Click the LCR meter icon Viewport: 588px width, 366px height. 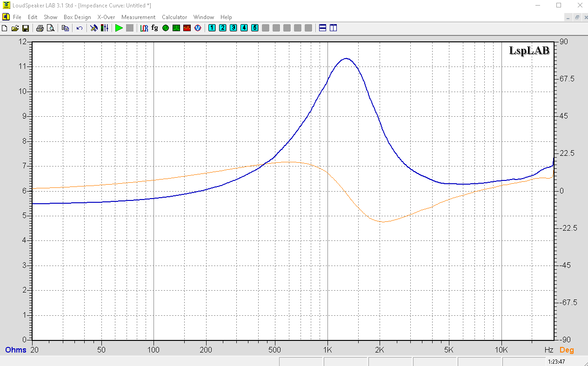pyautogui.click(x=144, y=28)
